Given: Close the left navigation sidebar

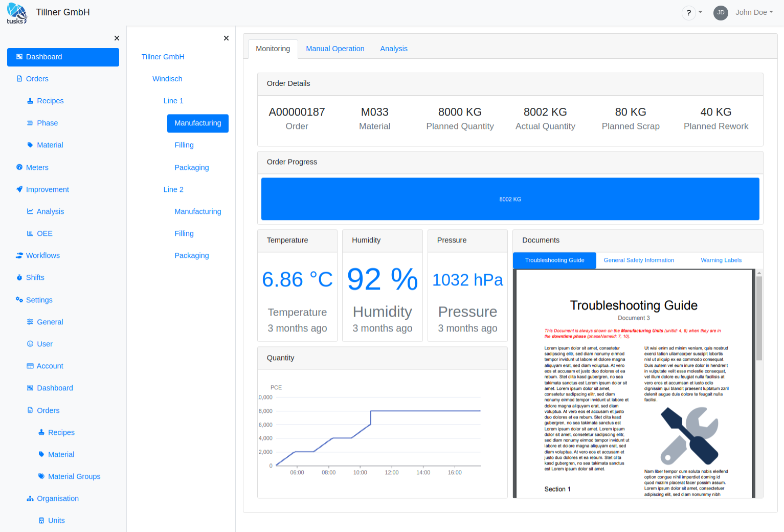Looking at the screenshot, I should point(117,38).
